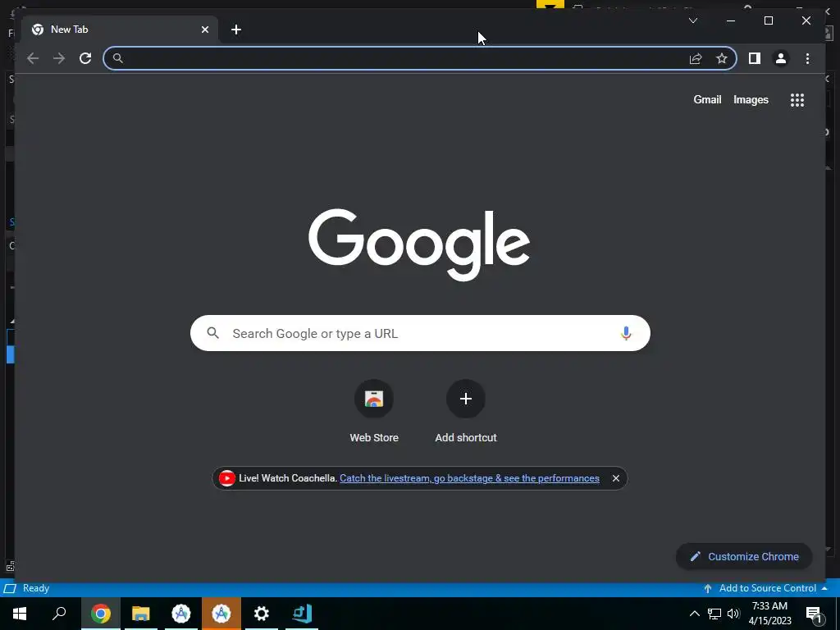840x630 pixels.
Task: Open the tab search dropdown chevron
Action: coord(692,21)
